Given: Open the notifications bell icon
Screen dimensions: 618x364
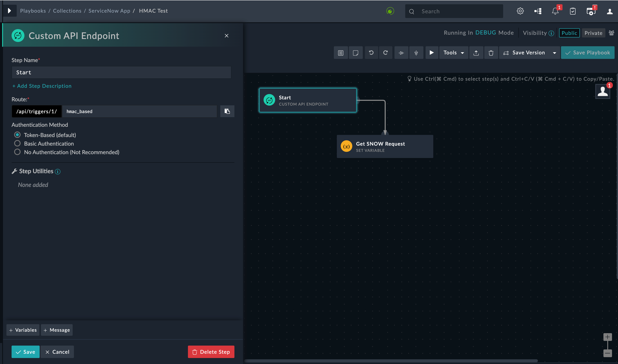Looking at the screenshot, I should click(555, 11).
